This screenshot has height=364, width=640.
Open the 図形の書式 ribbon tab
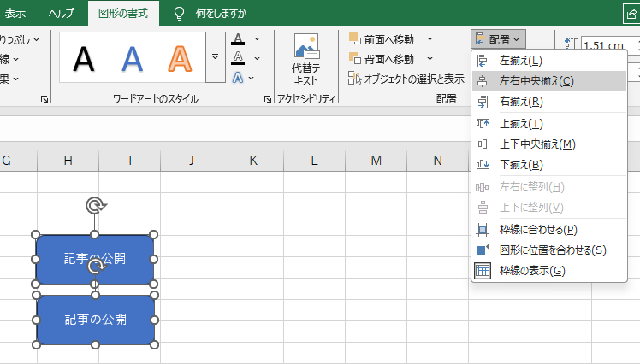tap(122, 13)
